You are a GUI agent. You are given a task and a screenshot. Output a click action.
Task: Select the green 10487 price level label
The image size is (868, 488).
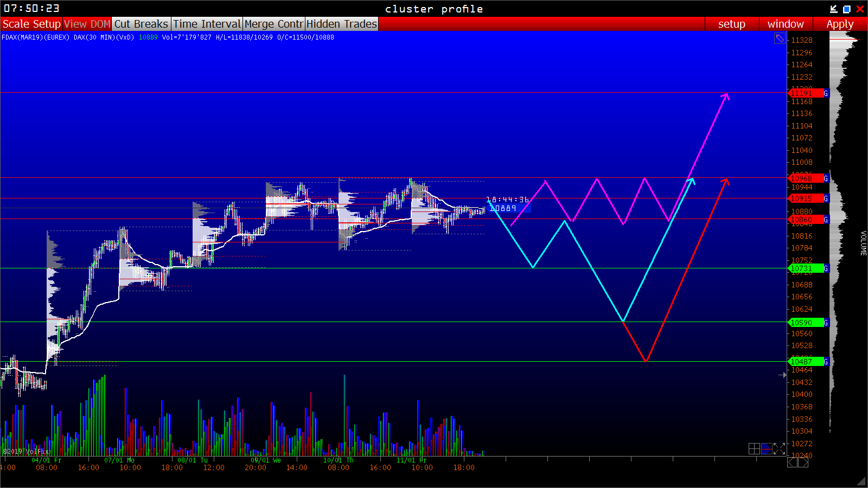pos(806,362)
